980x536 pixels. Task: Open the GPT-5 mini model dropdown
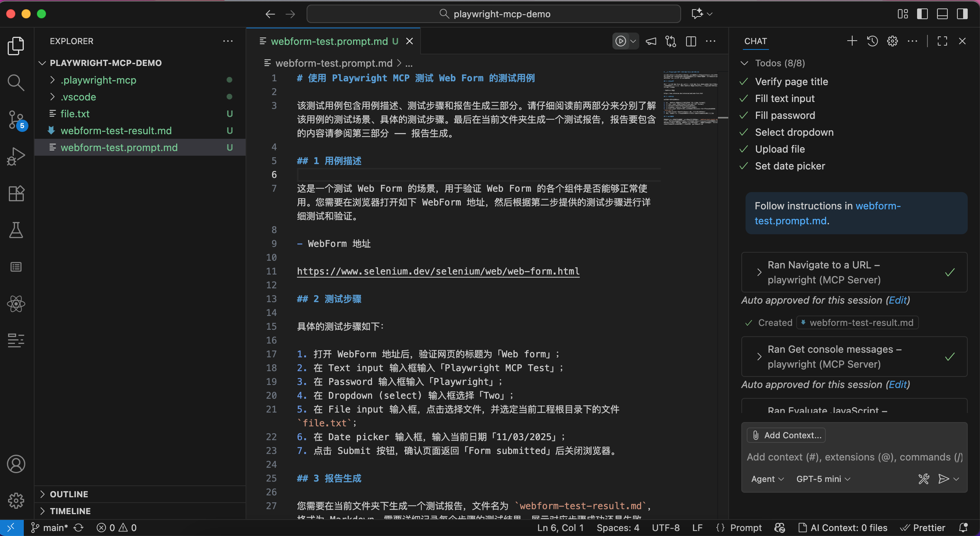coord(823,479)
